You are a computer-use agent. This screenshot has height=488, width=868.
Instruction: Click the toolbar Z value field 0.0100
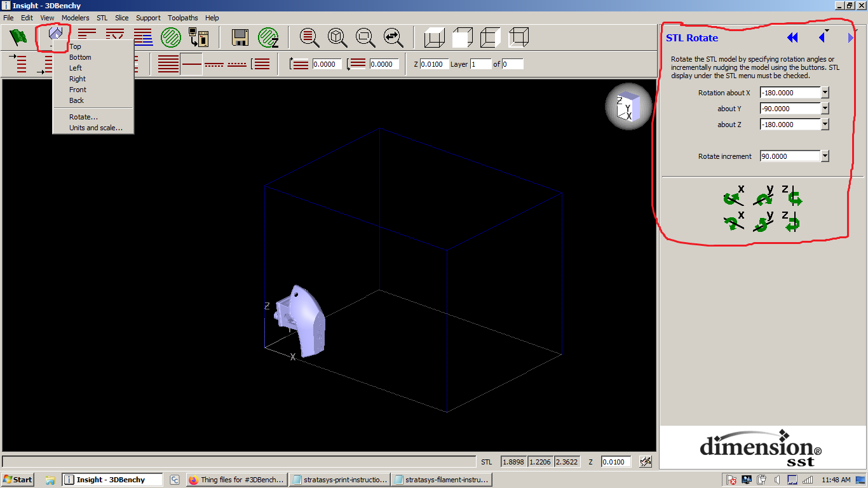[434, 64]
